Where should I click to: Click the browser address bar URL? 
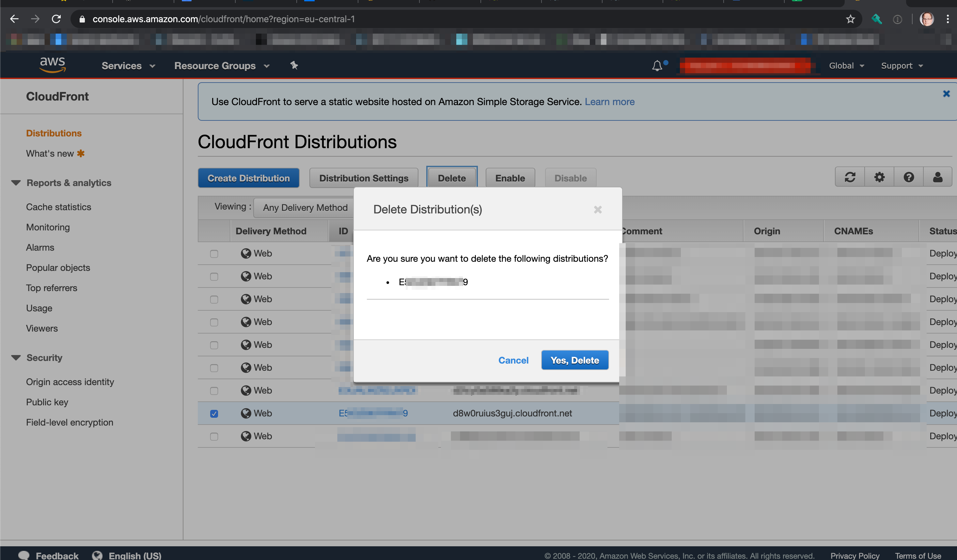click(224, 19)
